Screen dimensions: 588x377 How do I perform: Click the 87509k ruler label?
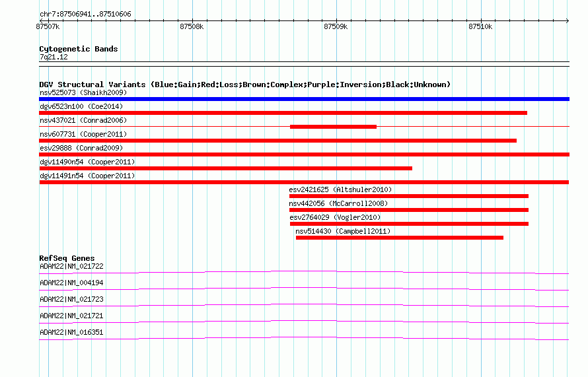[336, 26]
